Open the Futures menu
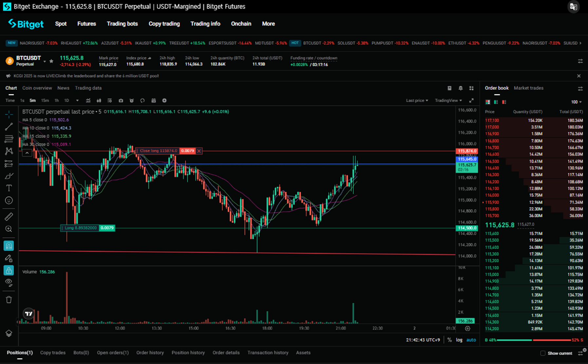 click(86, 24)
